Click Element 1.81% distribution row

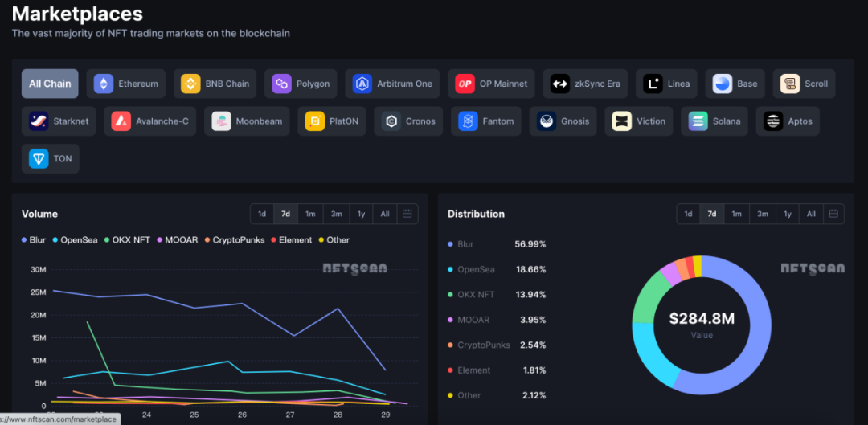tap(497, 370)
